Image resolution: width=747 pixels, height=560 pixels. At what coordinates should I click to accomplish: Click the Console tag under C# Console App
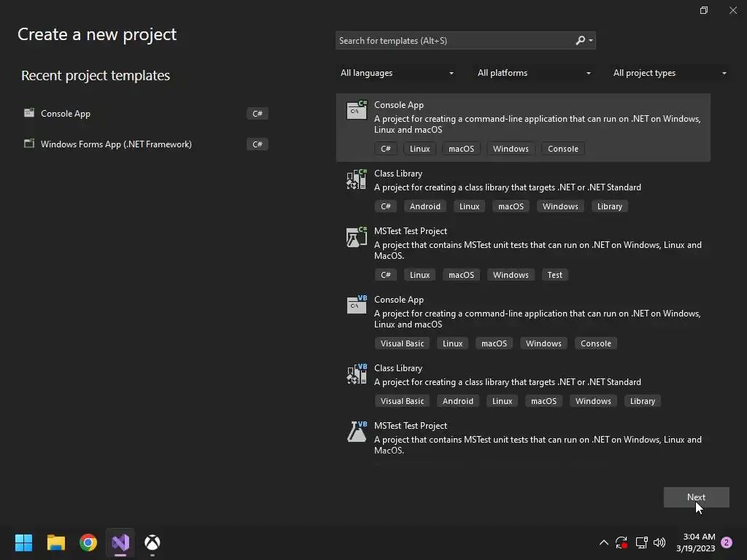[x=562, y=149]
